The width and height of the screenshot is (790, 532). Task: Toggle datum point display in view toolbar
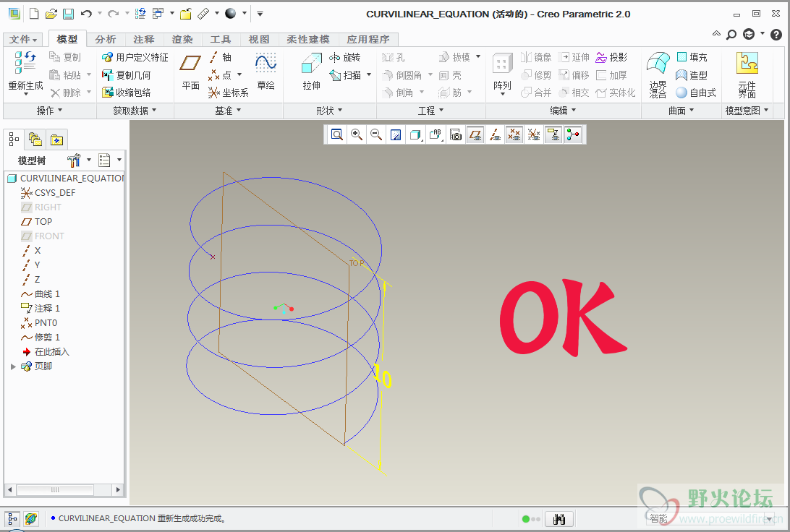coord(514,134)
